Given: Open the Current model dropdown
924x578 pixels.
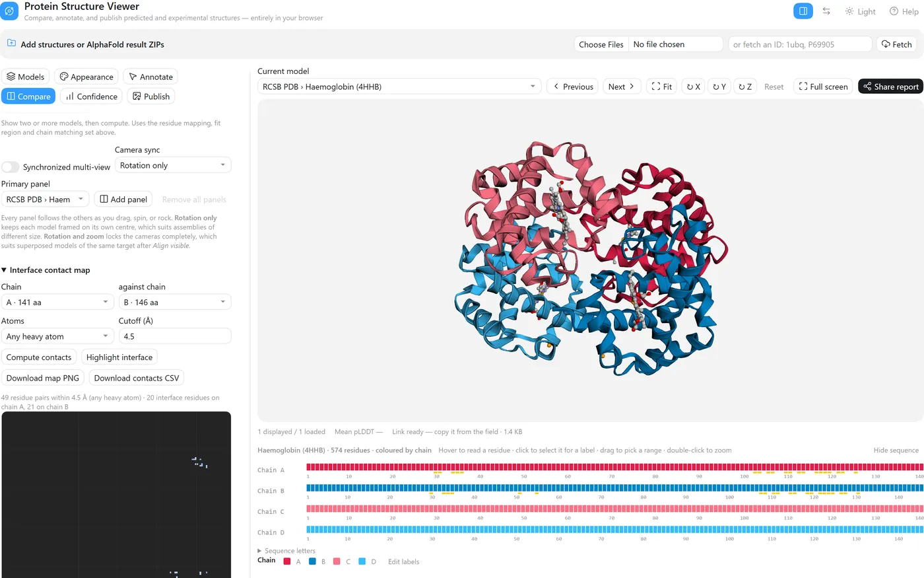Looking at the screenshot, I should 399,87.
